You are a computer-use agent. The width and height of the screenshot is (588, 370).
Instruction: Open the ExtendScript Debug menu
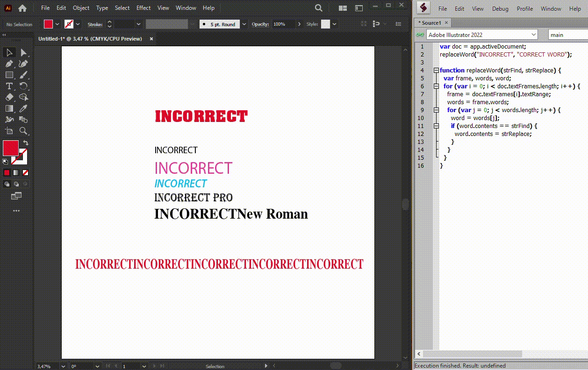tap(500, 8)
